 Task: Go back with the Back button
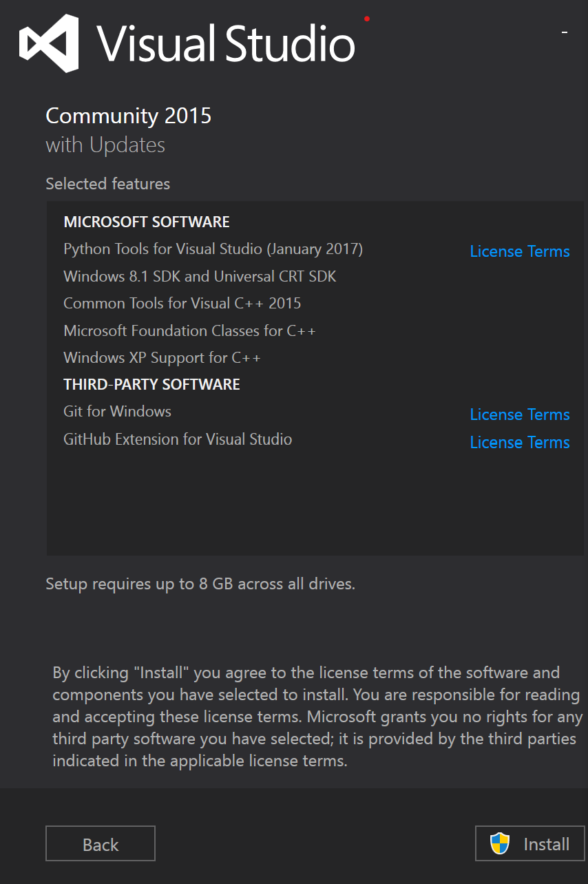point(101,843)
